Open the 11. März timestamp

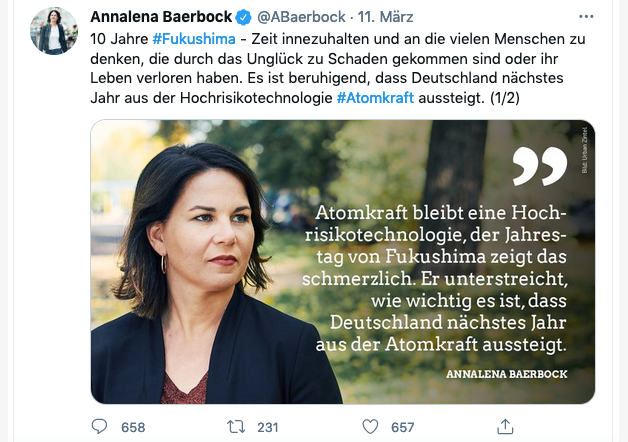point(385,17)
